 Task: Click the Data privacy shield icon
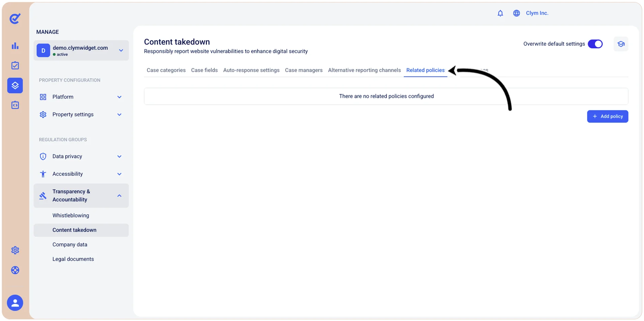(43, 156)
